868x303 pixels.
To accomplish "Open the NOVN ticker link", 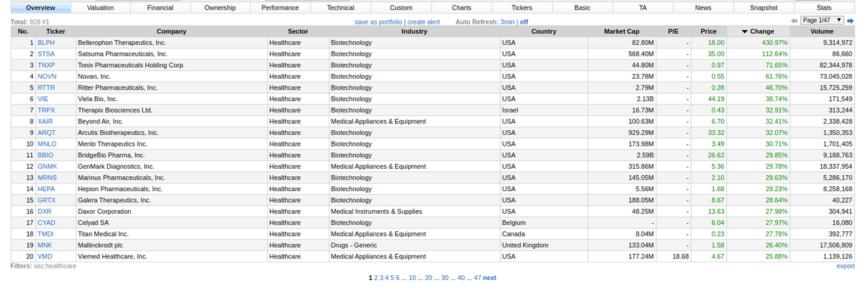I will (x=47, y=76).
